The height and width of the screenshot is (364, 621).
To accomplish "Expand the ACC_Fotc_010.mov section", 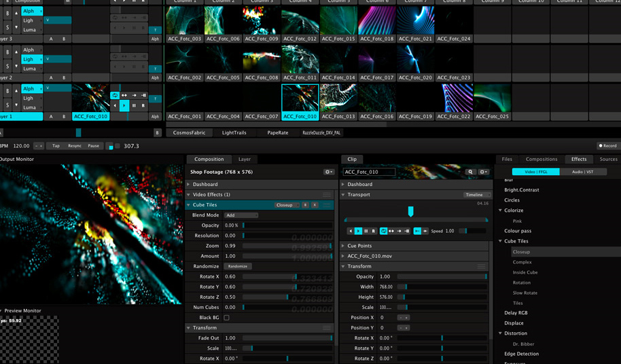I will coord(343,257).
